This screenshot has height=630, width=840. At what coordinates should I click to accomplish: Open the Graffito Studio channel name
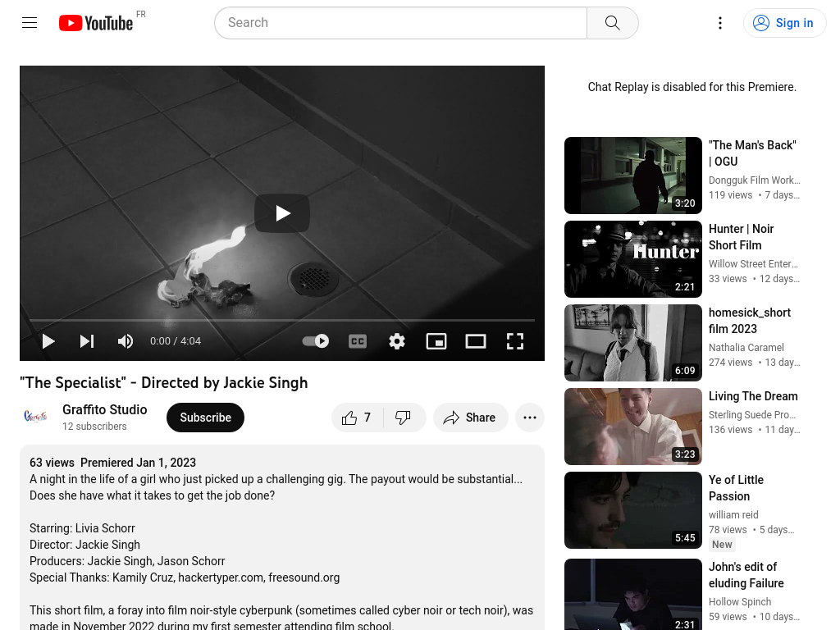click(x=104, y=410)
